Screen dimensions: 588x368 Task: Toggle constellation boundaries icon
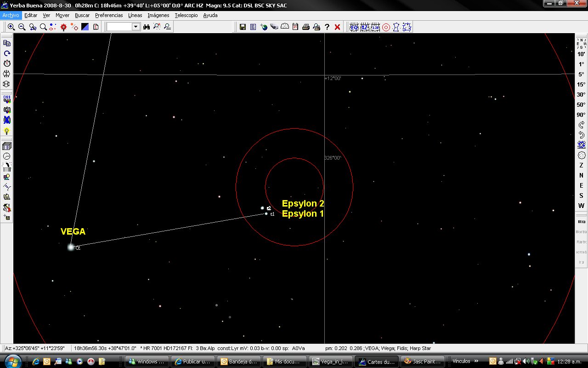tap(407, 27)
